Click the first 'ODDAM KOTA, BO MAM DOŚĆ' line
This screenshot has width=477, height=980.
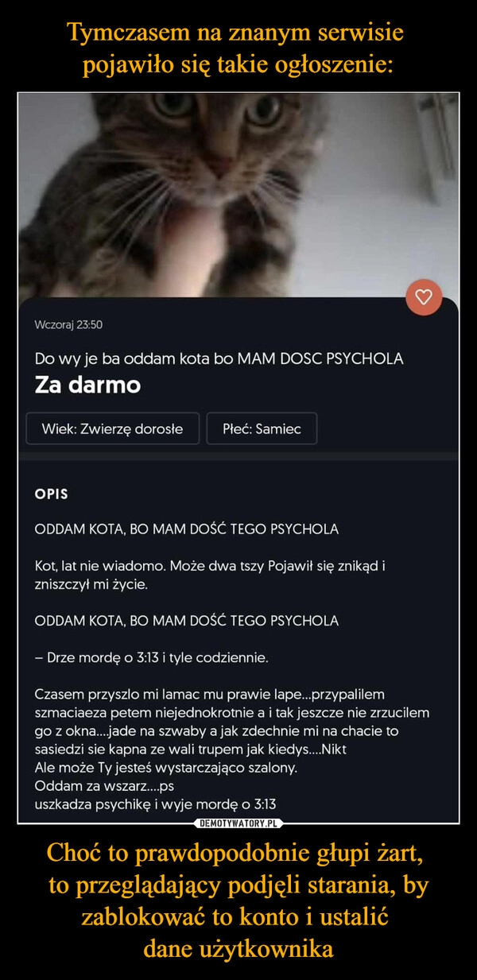[x=187, y=529]
